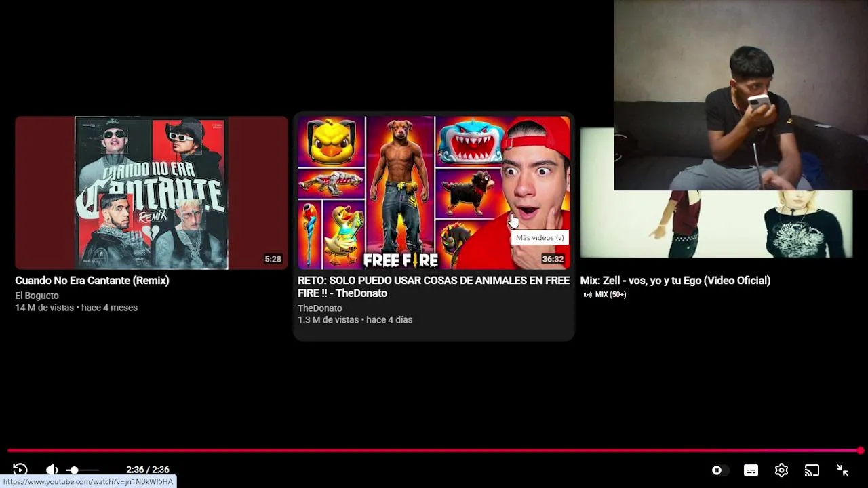Seek on the red progress bar
The height and width of the screenshot is (488, 868).
[x=434, y=451]
